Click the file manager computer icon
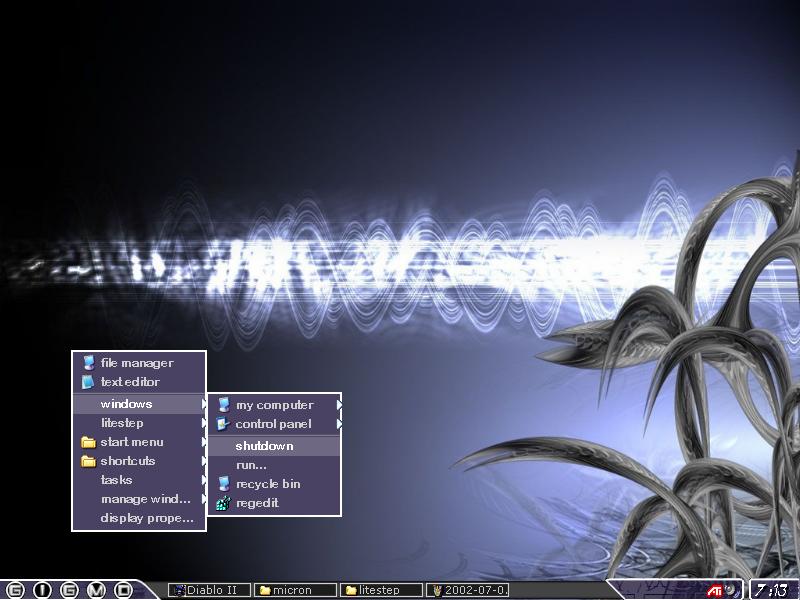The width and height of the screenshot is (800, 600). tap(89, 363)
